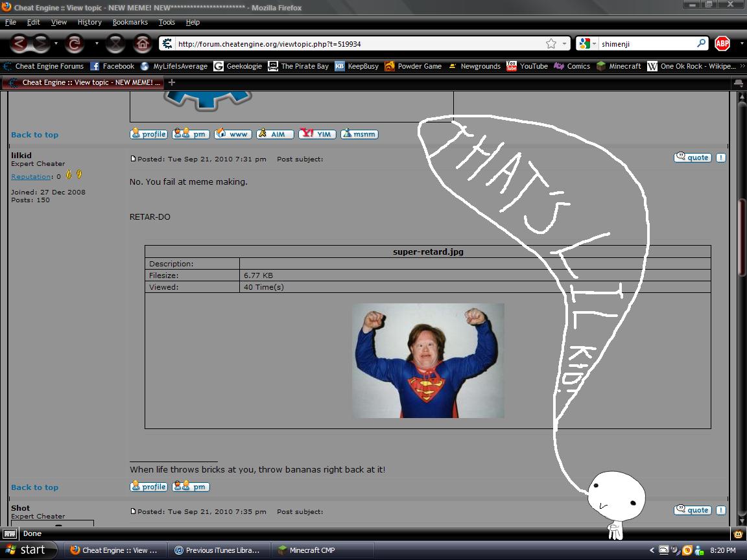
Task: Open the Minecraft bookmark
Action: click(619, 66)
